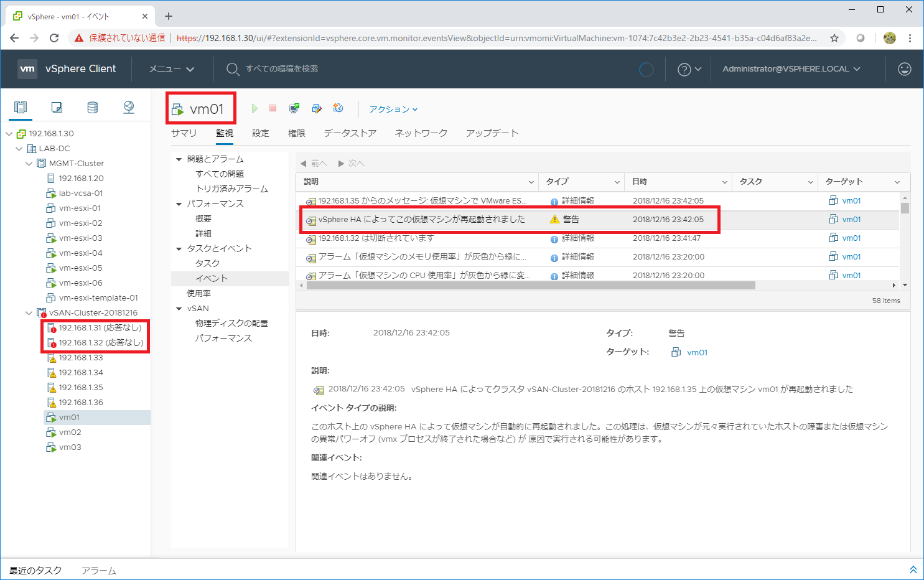Open the Storage inventory view

[x=93, y=107]
